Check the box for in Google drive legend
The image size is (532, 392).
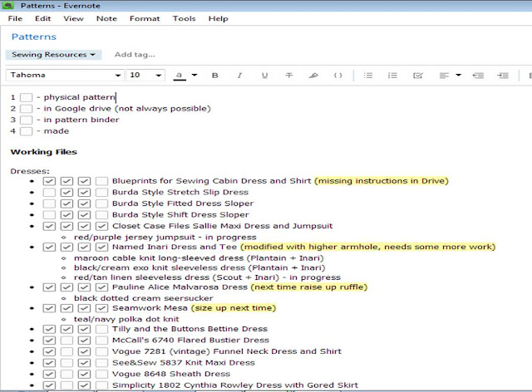(x=26, y=109)
